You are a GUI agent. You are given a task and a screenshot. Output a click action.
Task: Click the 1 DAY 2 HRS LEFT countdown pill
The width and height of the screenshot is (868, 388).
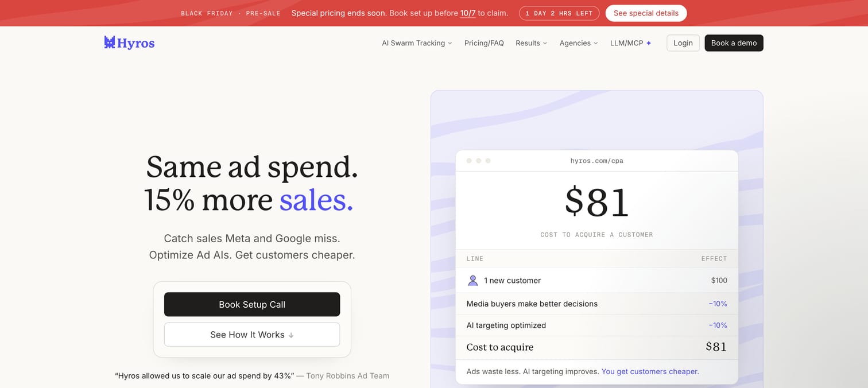559,13
